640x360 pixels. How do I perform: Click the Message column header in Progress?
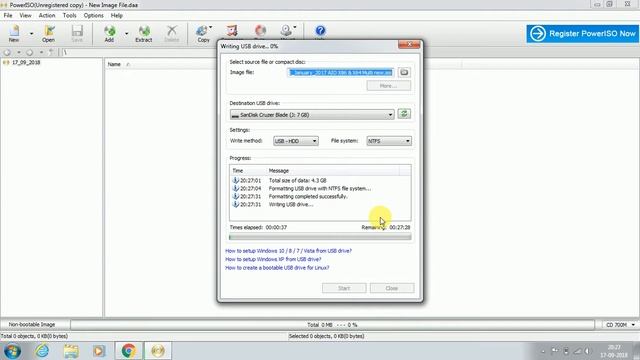point(333,171)
